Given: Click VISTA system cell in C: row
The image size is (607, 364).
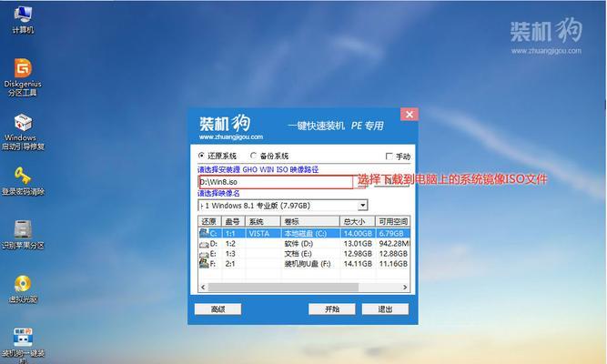Looking at the screenshot, I should [259, 234].
